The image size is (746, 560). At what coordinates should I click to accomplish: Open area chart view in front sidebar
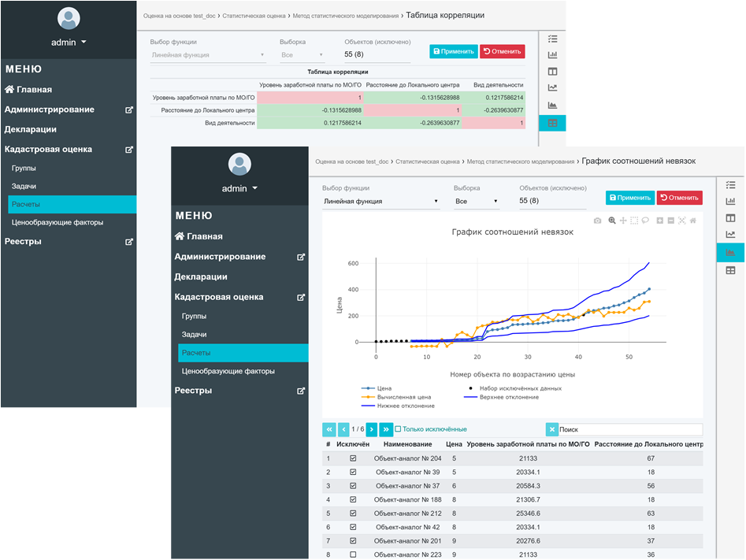(730, 252)
